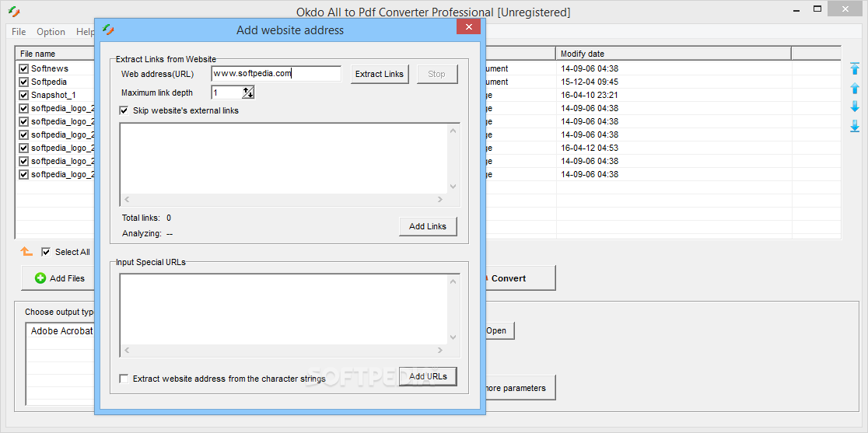This screenshot has width=868, height=433.
Task: Toggle Skip website's external links checkbox
Action: tap(124, 110)
